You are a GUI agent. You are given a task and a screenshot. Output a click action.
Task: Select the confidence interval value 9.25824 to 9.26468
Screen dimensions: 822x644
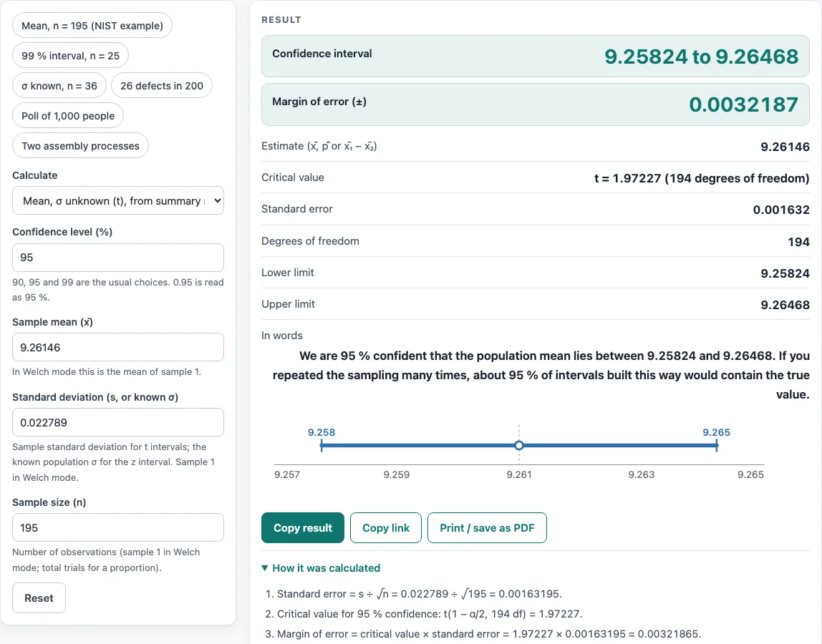click(702, 57)
